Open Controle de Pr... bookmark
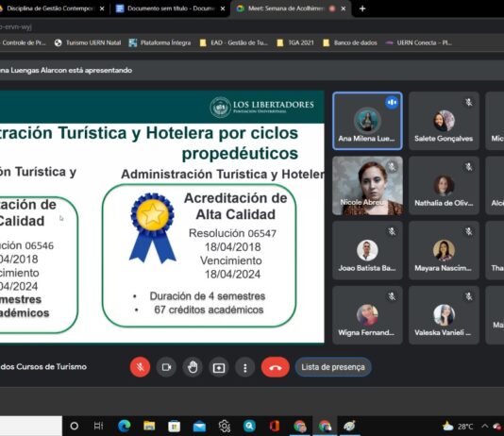Viewport: 504px width, 436px height. click(x=24, y=42)
